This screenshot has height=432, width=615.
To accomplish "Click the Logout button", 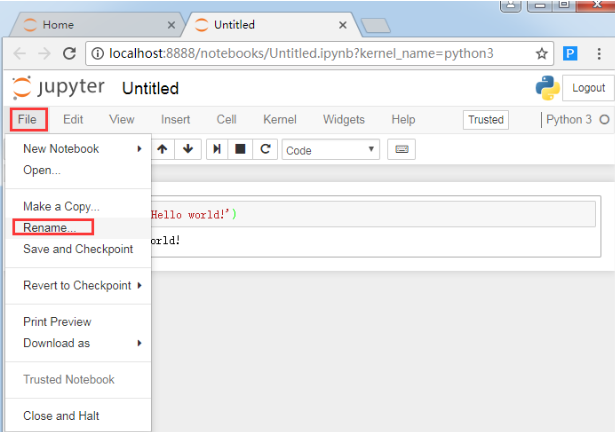I will (588, 88).
